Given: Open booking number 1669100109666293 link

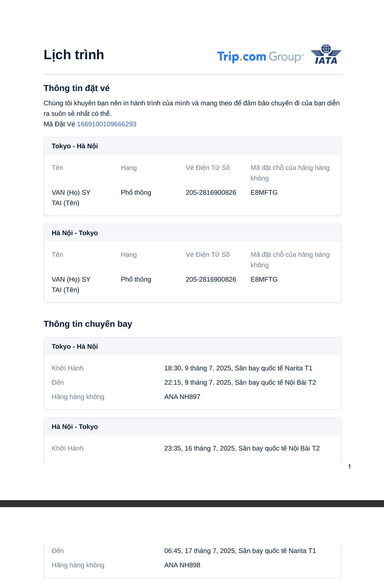Looking at the screenshot, I should [107, 124].
